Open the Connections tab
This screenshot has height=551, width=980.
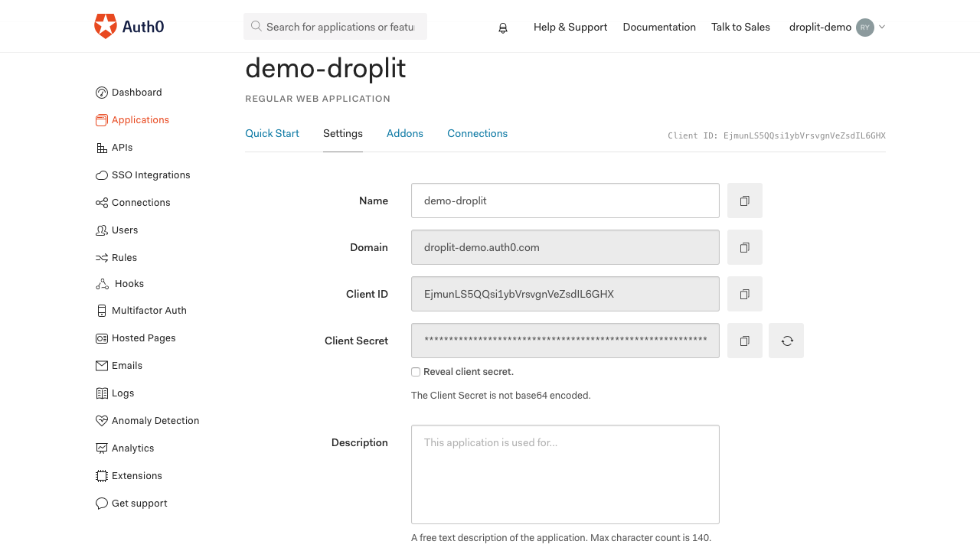[x=478, y=133]
